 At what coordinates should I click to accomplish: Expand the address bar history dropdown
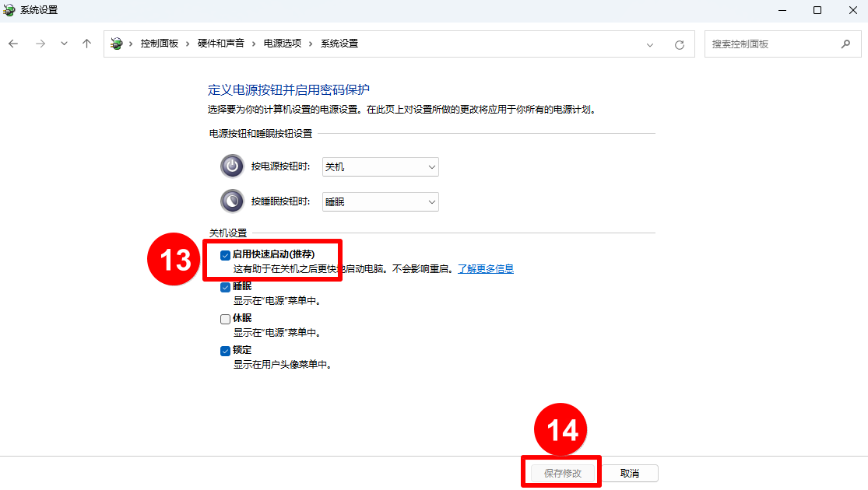[651, 44]
